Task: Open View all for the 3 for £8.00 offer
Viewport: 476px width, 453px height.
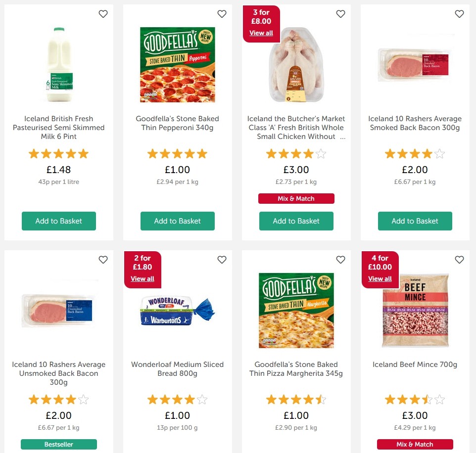Action: [261, 33]
